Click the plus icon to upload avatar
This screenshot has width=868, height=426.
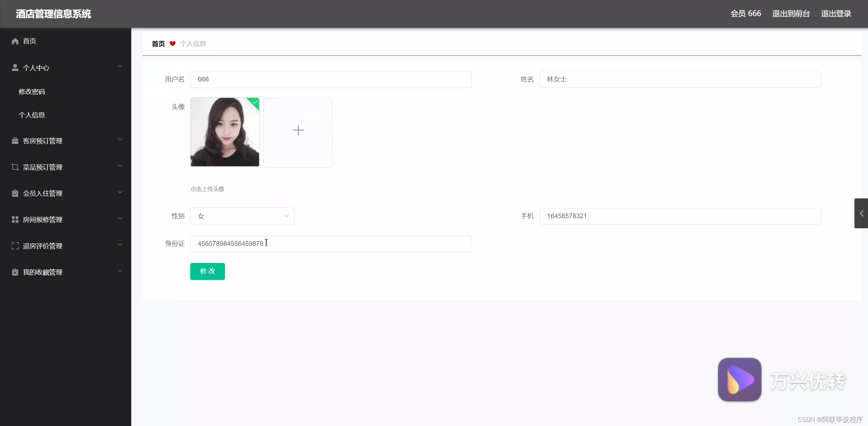pos(298,130)
